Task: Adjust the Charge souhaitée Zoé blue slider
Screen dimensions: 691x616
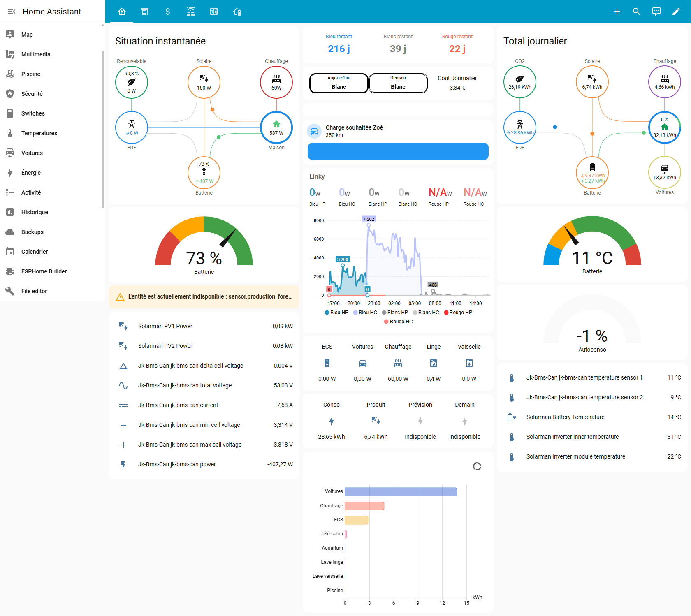Action: (398, 151)
